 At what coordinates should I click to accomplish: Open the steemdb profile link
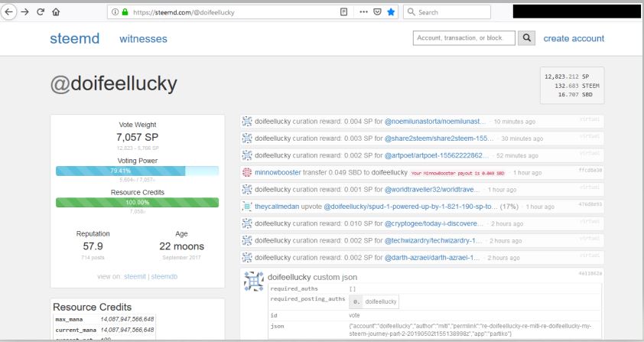164,275
